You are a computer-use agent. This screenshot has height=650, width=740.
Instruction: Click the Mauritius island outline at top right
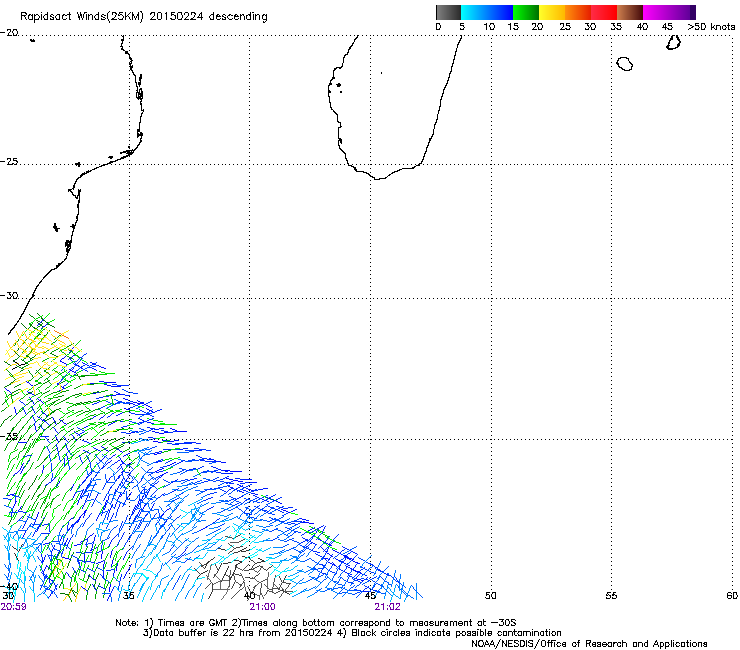point(673,42)
